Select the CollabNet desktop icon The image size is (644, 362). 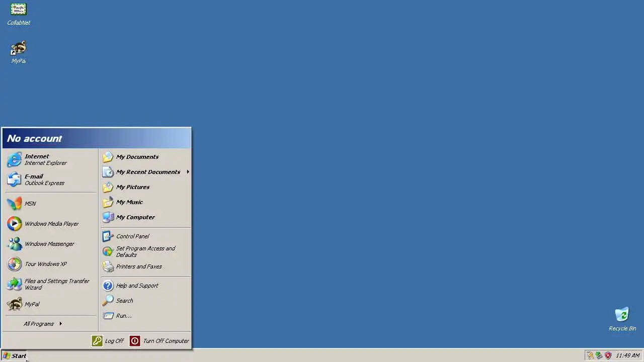[x=19, y=14]
